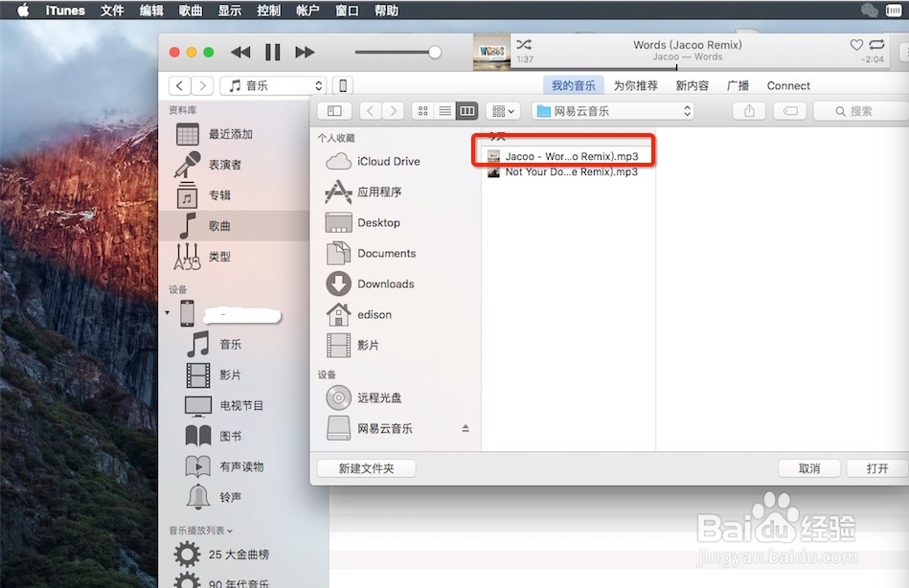Image resolution: width=909 pixels, height=588 pixels.
Task: Open the 编辑 menu
Action: (151, 10)
